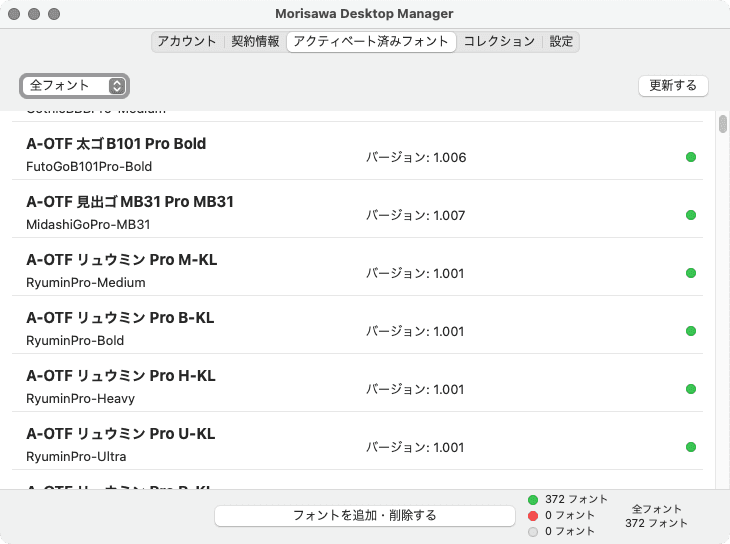730x544 pixels.
Task: Click the green 372 フォント legend indicator
Action: [533, 499]
